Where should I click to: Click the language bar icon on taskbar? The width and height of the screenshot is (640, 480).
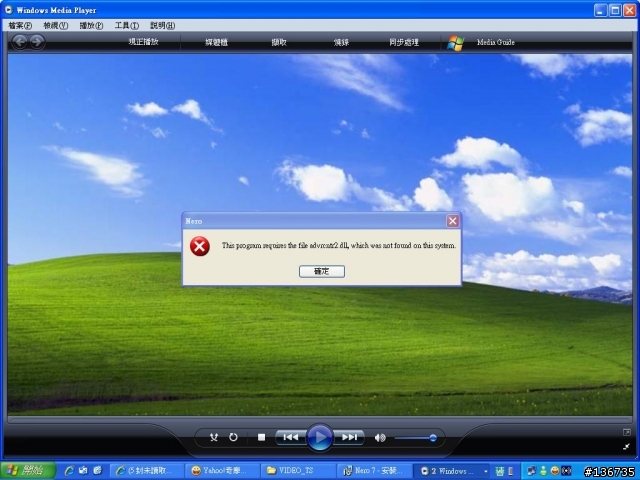tap(500, 471)
